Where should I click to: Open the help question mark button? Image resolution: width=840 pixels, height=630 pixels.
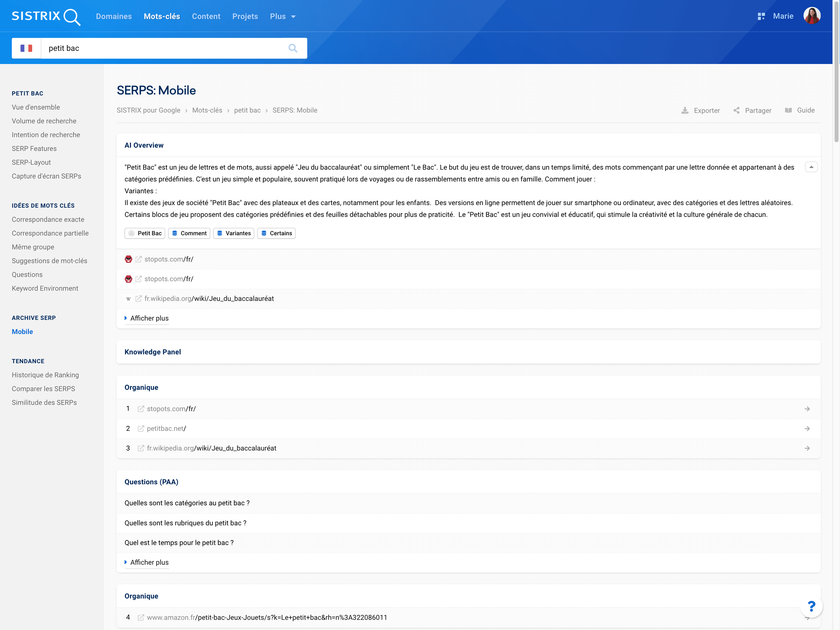click(811, 606)
